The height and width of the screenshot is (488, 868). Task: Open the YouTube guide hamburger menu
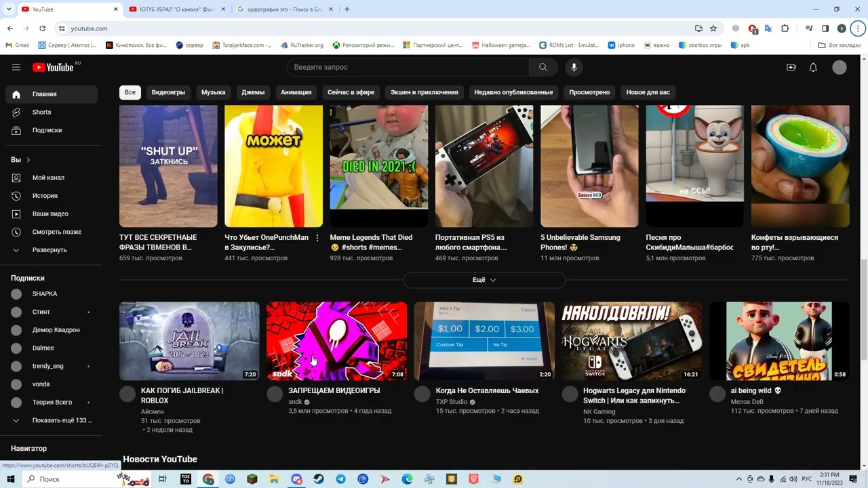pyautogui.click(x=16, y=67)
